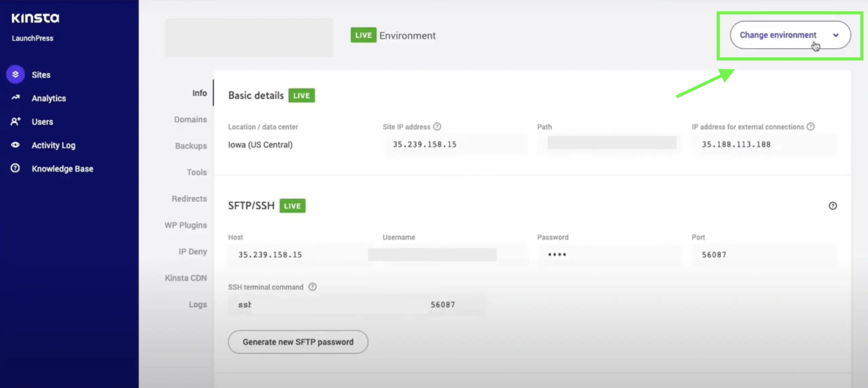Click the masked Password field
This screenshot has height=388, width=868.
click(x=609, y=254)
